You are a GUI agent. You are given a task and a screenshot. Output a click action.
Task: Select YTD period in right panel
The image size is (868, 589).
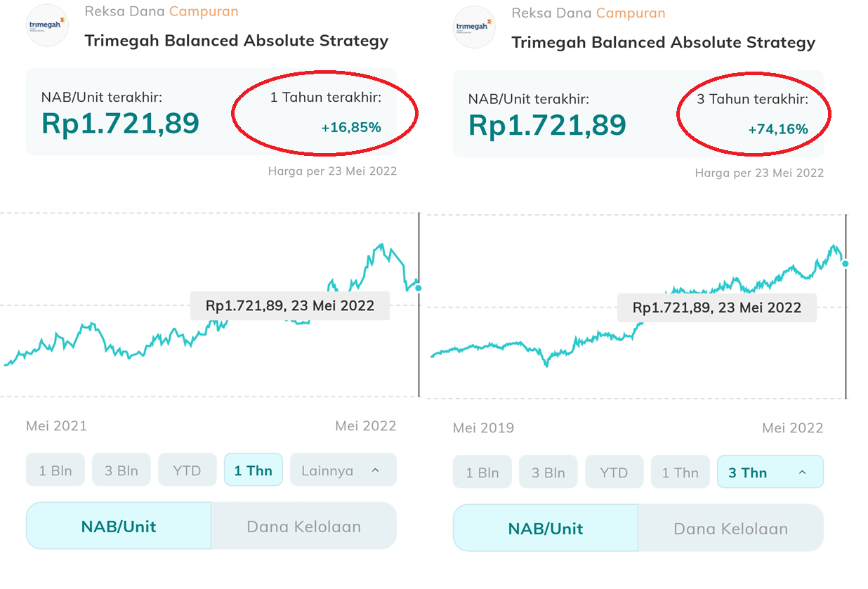(x=614, y=472)
